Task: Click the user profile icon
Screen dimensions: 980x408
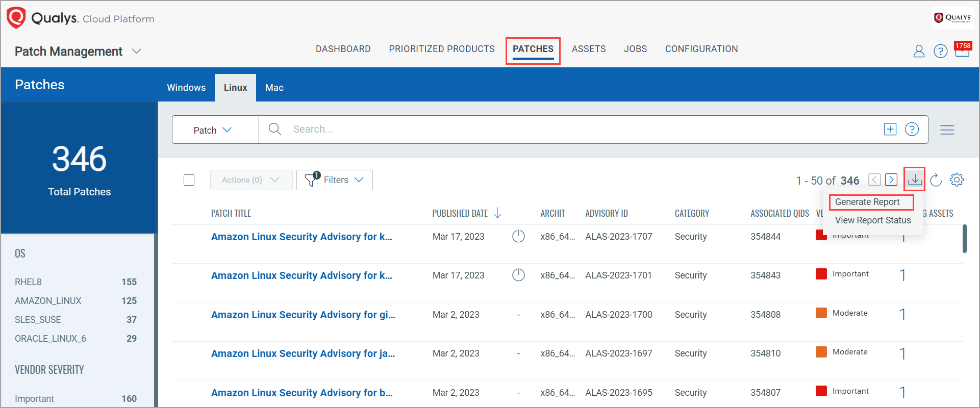Action: (918, 51)
